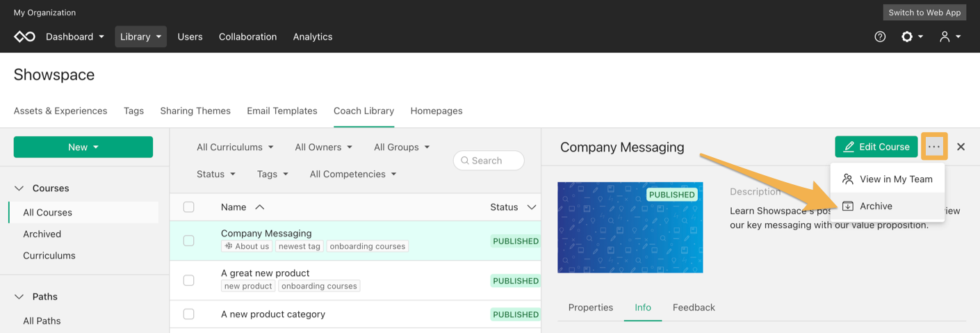Open All Groups filter
The height and width of the screenshot is (333, 980).
point(402,147)
